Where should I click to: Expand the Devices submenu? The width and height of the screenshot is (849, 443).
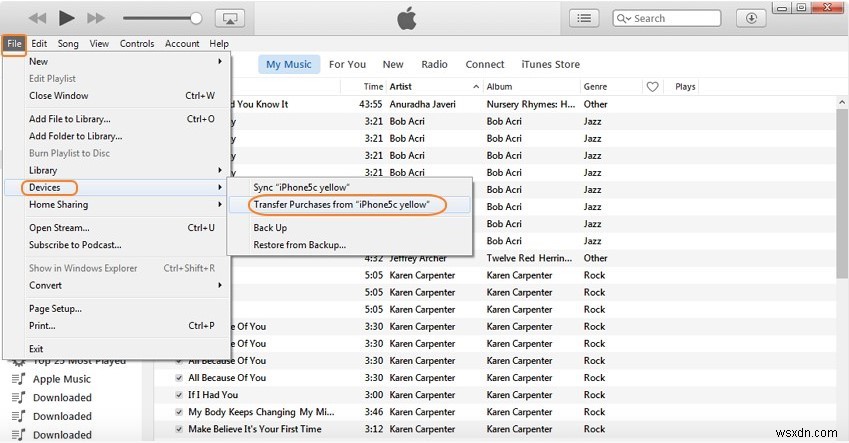tap(117, 187)
